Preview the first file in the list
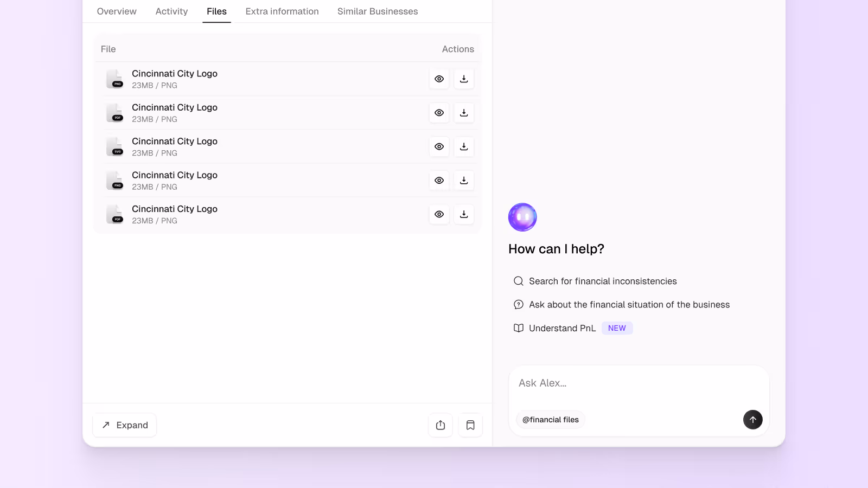The height and width of the screenshot is (488, 868). click(x=439, y=79)
